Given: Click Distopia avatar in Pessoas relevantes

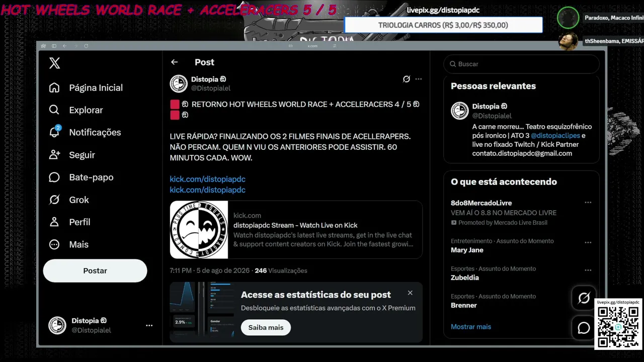Looking at the screenshot, I should pos(459,111).
